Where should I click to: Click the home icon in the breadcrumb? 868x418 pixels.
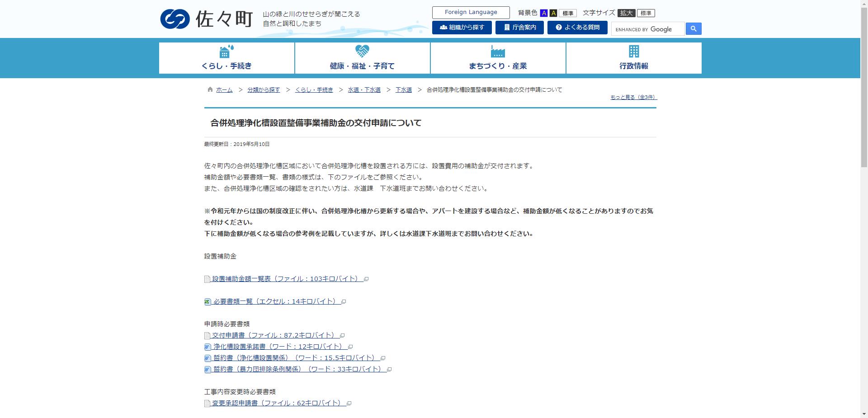(209, 89)
